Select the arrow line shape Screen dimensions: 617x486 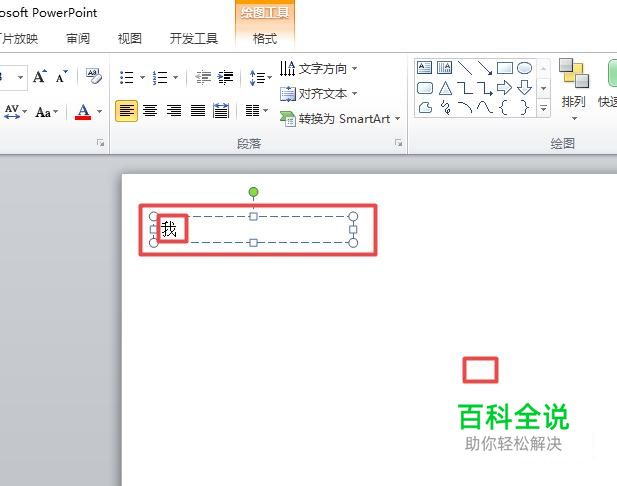pyautogui.click(x=485, y=68)
